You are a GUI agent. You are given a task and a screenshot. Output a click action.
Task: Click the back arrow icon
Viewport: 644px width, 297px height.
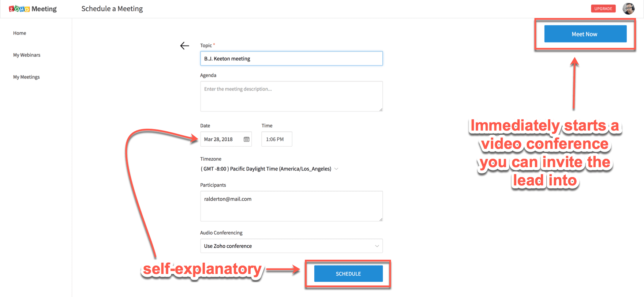185,46
